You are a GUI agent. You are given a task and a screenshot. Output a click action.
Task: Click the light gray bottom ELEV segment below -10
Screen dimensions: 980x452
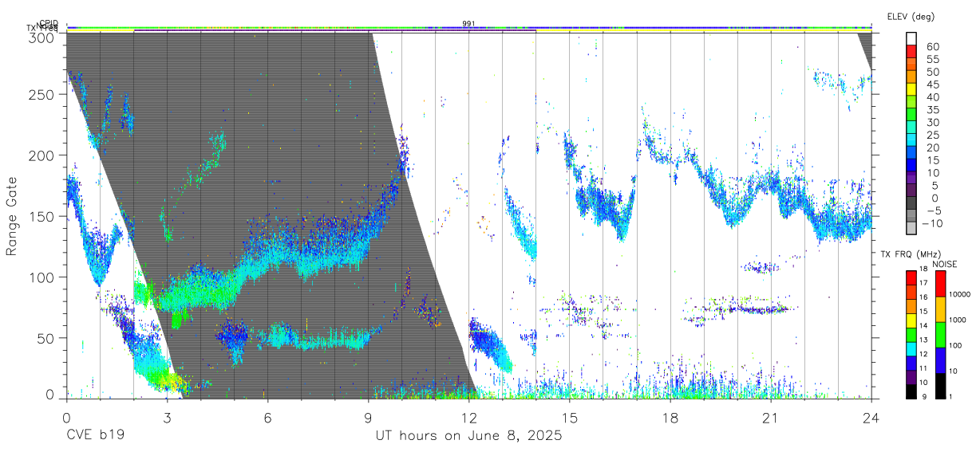(x=911, y=230)
